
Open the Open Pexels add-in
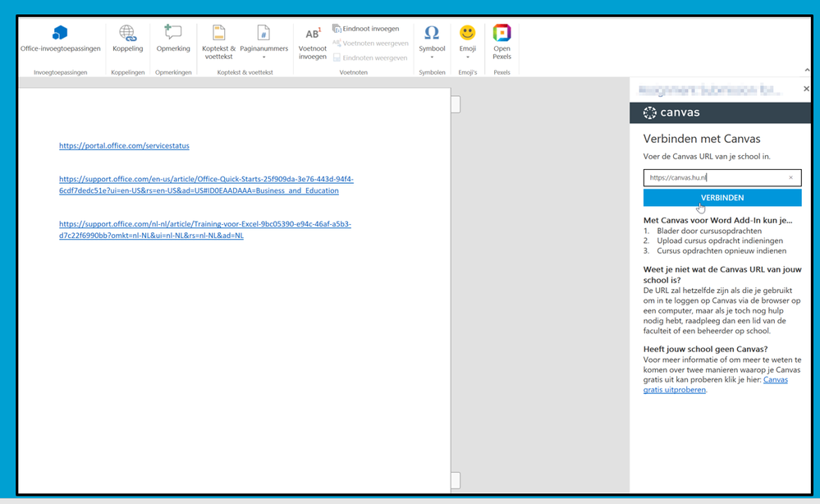click(502, 34)
